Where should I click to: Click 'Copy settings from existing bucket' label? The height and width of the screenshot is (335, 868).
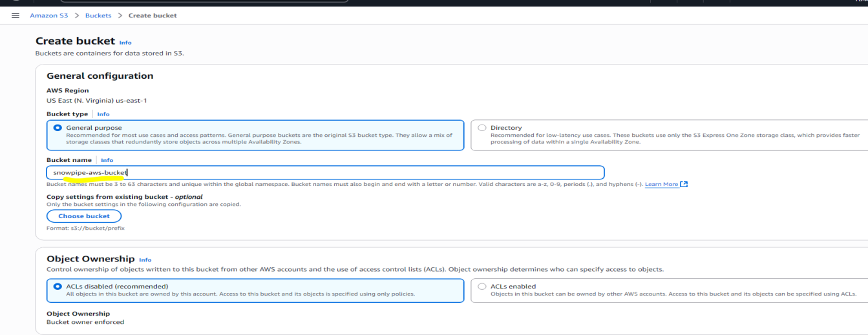124,197
